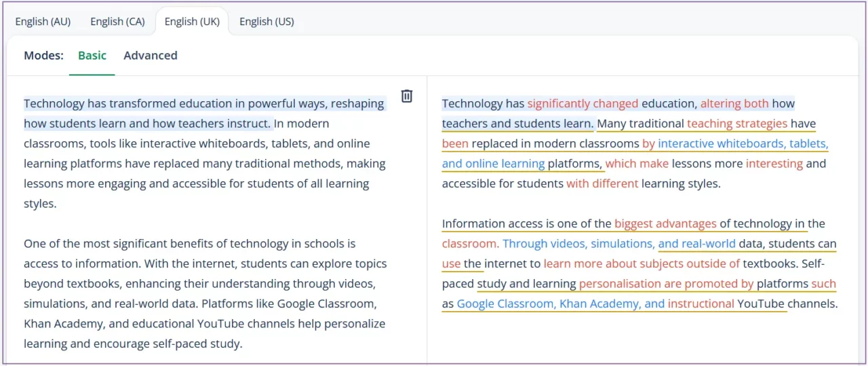Select the red phrase "biggest advantages"
Screen dimensions: 868x366
[665, 223]
